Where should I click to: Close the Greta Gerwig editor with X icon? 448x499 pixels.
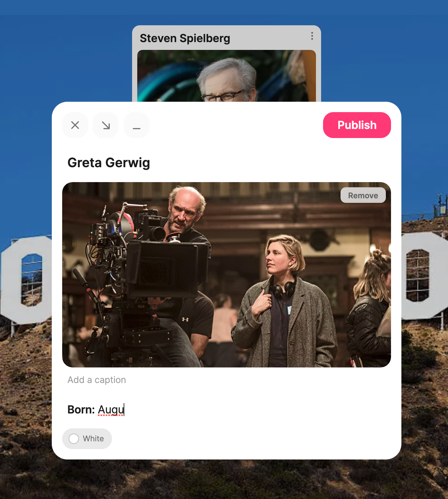click(x=75, y=125)
